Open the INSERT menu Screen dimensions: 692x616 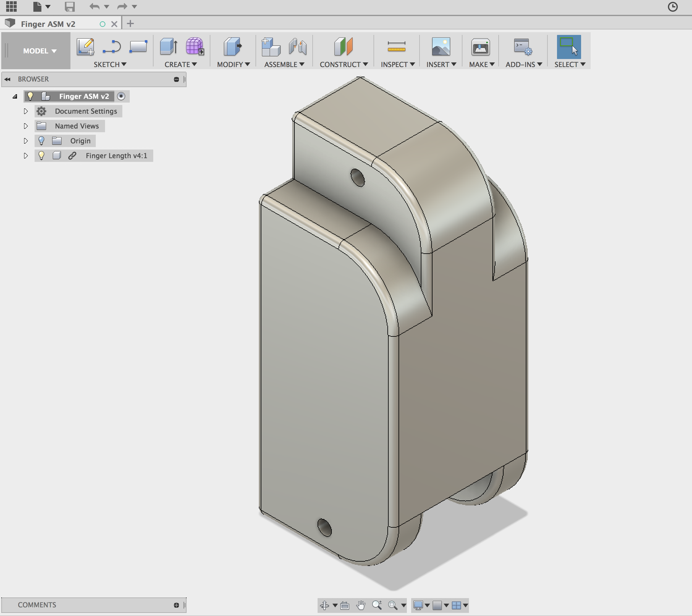tap(441, 64)
